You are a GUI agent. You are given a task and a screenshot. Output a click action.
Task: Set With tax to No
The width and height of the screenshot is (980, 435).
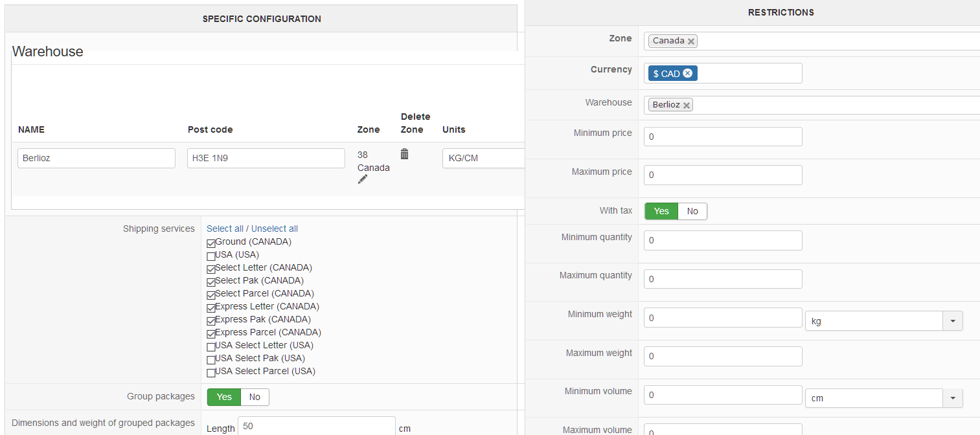pos(692,211)
